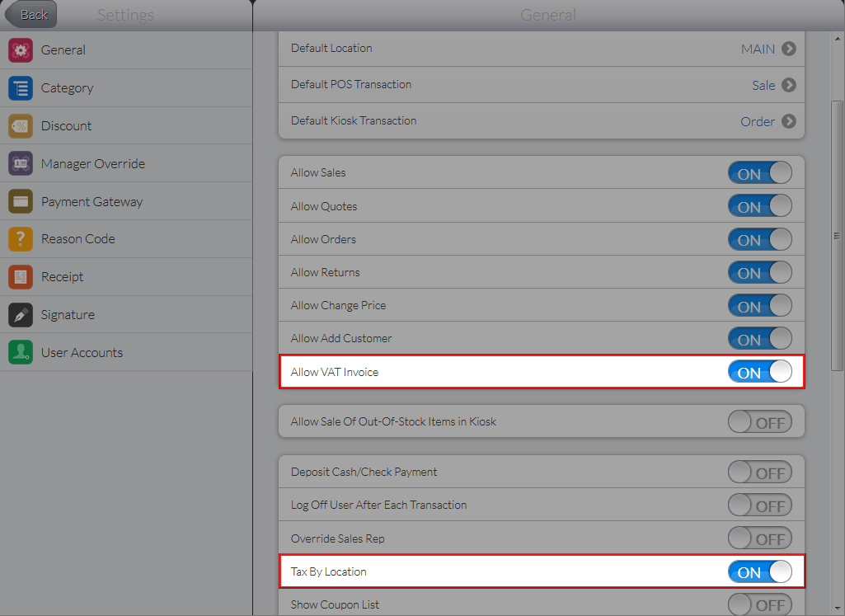
Task: Expand Default Kiosk Transaction Order arrow
Action: 789,121
